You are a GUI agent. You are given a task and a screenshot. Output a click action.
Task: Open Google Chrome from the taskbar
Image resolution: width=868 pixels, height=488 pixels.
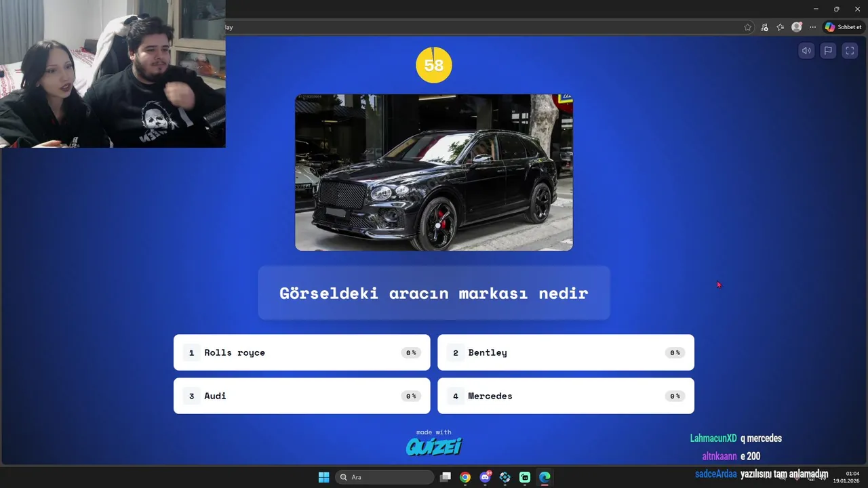(x=465, y=477)
